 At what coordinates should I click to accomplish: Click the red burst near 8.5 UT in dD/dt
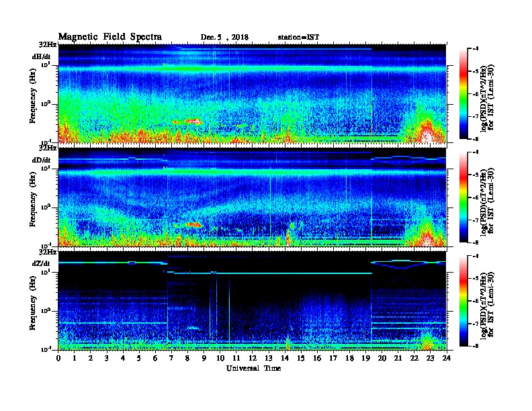pos(193,224)
